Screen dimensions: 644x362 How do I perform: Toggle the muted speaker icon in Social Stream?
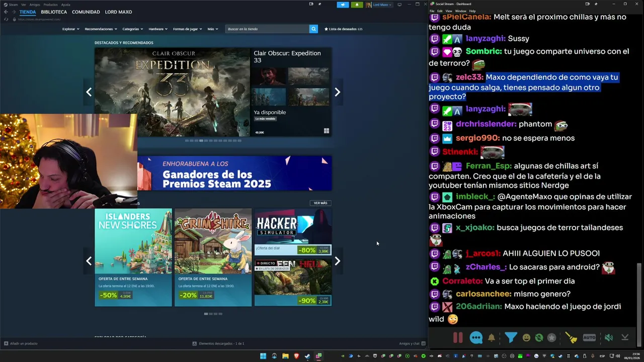tap(609, 338)
